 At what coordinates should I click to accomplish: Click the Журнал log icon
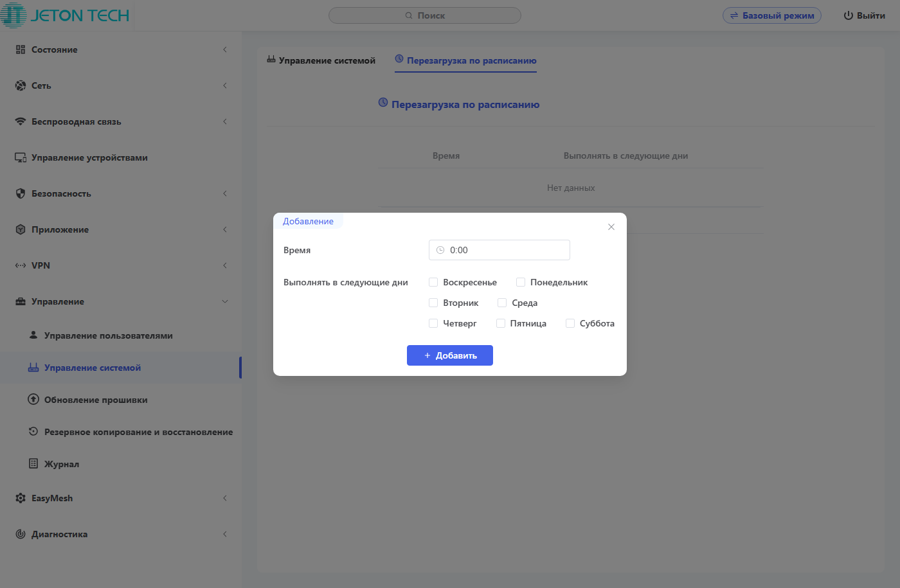point(33,463)
